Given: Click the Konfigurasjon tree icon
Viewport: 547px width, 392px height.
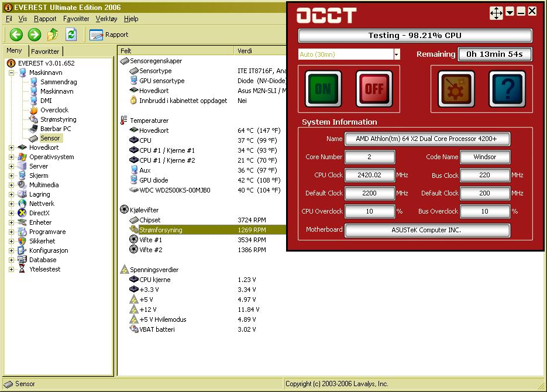Looking at the screenshot, I should pyautogui.click(x=22, y=250).
